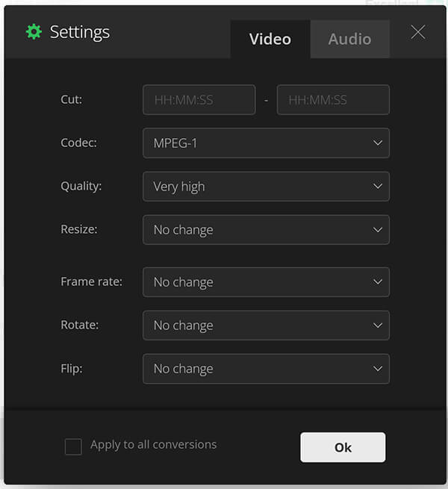Click the Settings title text

click(x=80, y=32)
